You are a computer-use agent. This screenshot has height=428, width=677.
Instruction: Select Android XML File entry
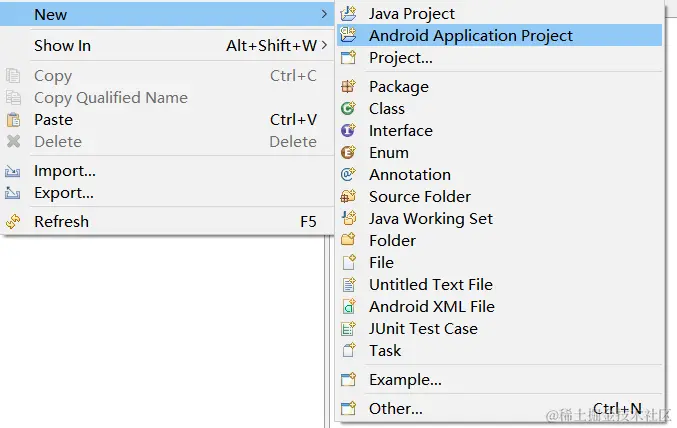click(431, 307)
